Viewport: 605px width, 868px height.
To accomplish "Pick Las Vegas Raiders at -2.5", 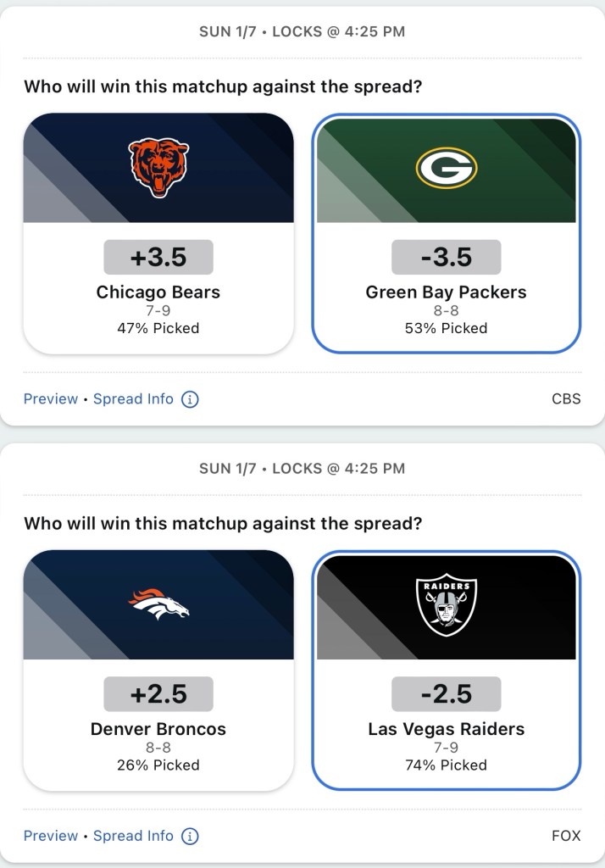I will [447, 694].
